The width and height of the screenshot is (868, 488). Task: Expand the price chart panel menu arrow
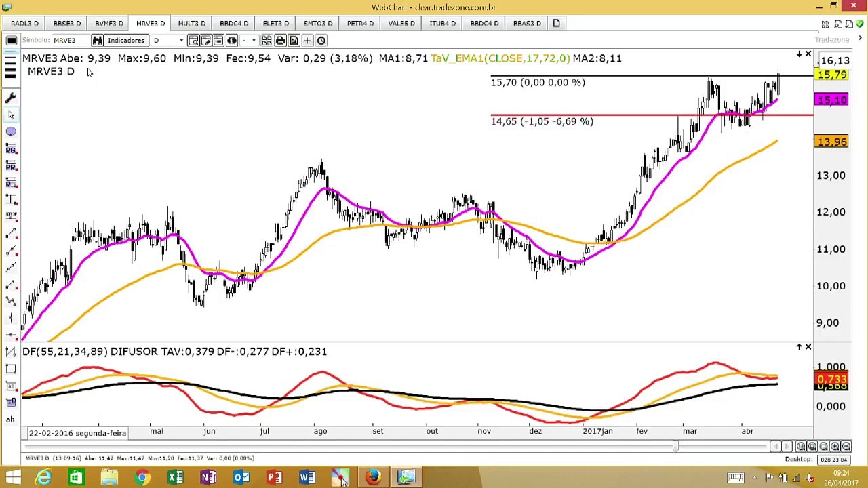(799, 54)
